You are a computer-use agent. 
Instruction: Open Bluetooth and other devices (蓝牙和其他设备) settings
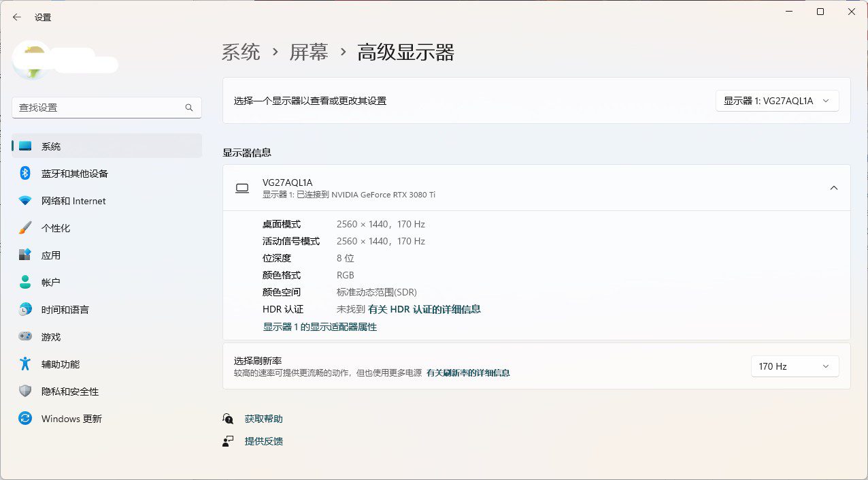(x=74, y=174)
